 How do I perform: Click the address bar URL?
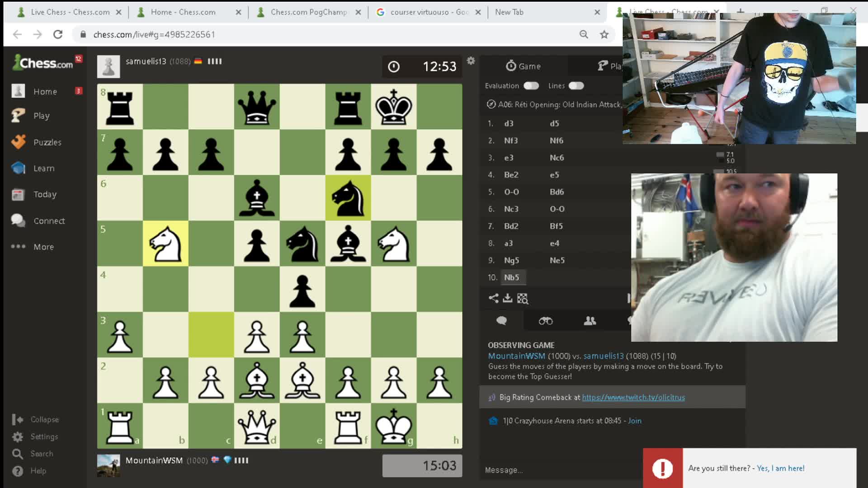click(x=154, y=34)
